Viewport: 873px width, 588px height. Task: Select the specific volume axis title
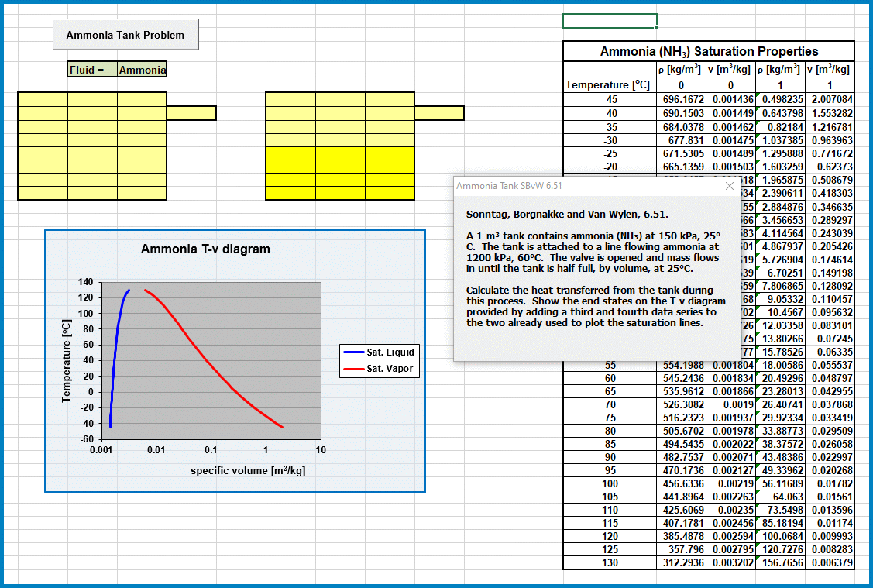click(x=247, y=470)
